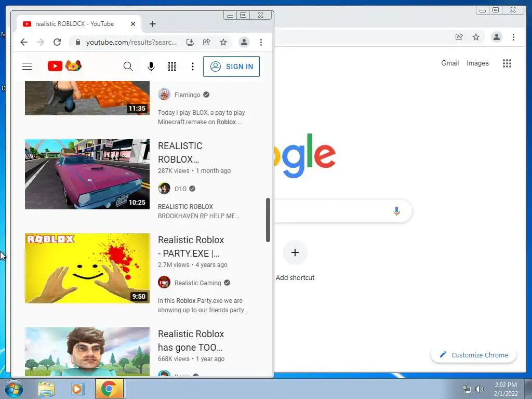The image size is (532, 399).
Task: Open the Realistic Gaming channel avatar
Action: [164, 282]
